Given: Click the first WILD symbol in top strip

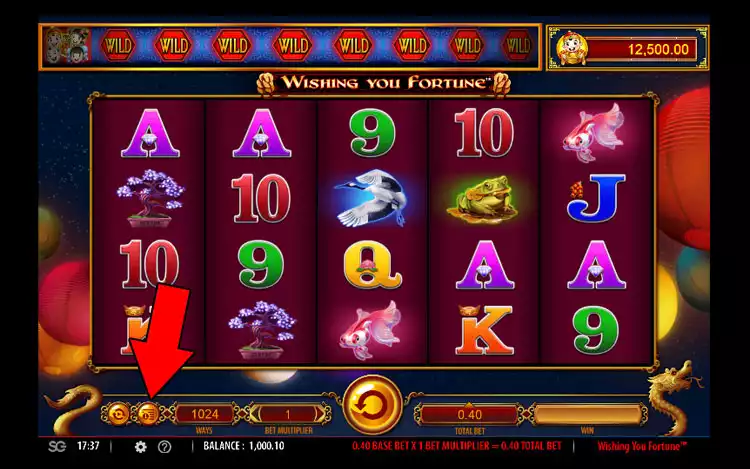Looking at the screenshot, I should 118,46.
